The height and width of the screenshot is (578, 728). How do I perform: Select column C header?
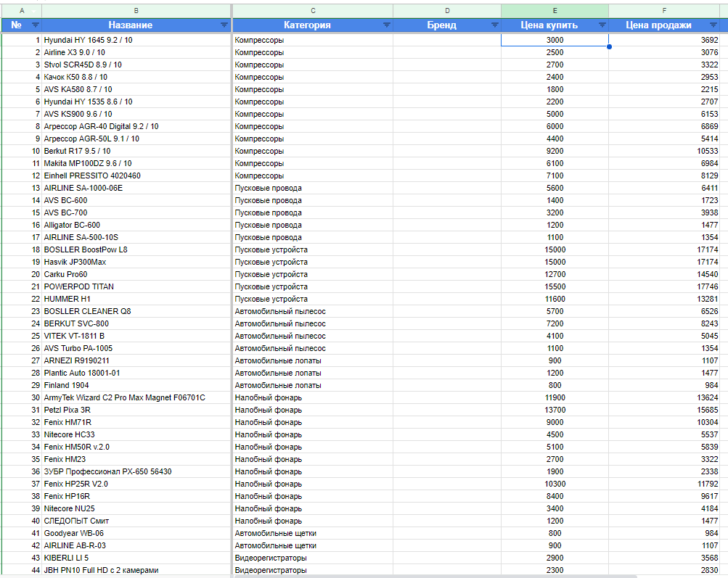click(313, 11)
